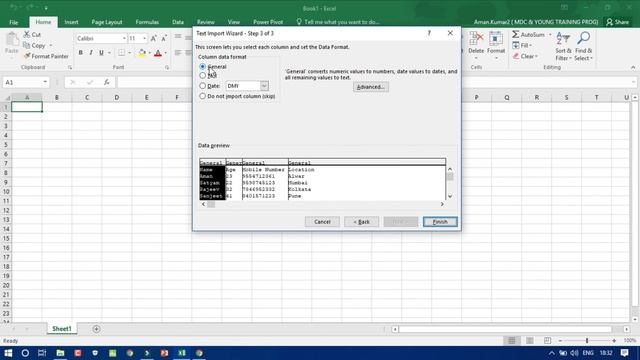640x360 pixels.
Task: Toggle underline formatting
Action: click(x=101, y=53)
